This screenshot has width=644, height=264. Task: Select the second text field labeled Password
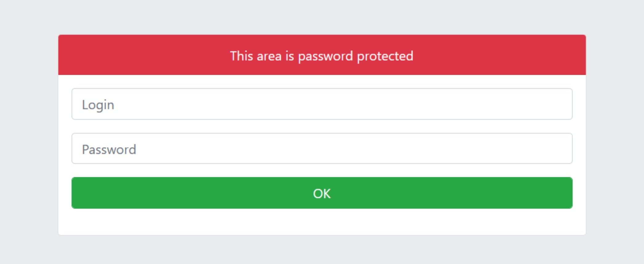pos(322,149)
